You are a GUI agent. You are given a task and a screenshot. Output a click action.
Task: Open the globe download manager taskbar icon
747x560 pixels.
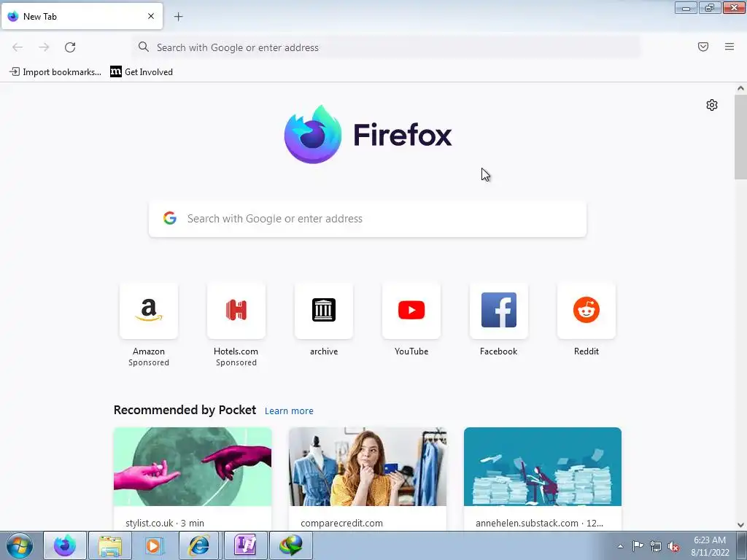pos(290,545)
